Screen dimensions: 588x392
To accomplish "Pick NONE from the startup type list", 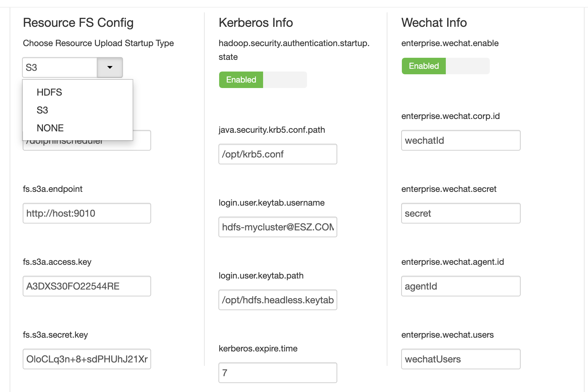I will click(50, 128).
